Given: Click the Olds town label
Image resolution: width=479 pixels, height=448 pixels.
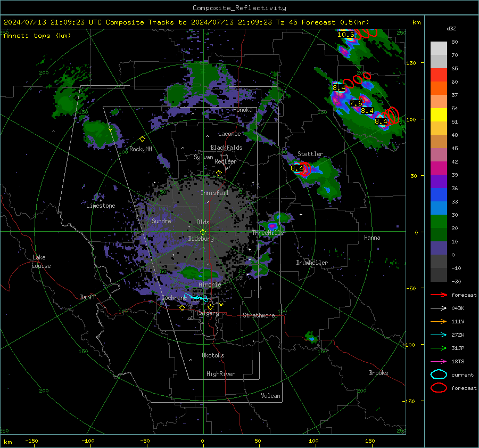Looking at the screenshot, I should [x=203, y=222].
